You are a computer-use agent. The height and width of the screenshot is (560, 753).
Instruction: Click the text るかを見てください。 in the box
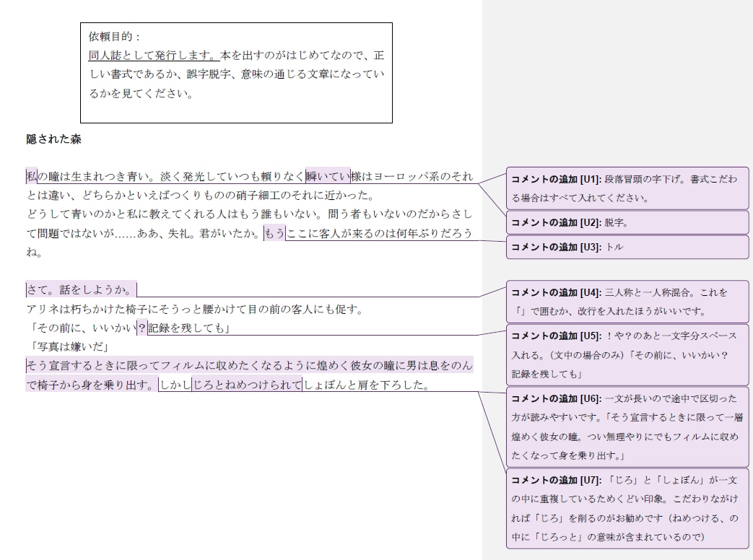[142, 94]
